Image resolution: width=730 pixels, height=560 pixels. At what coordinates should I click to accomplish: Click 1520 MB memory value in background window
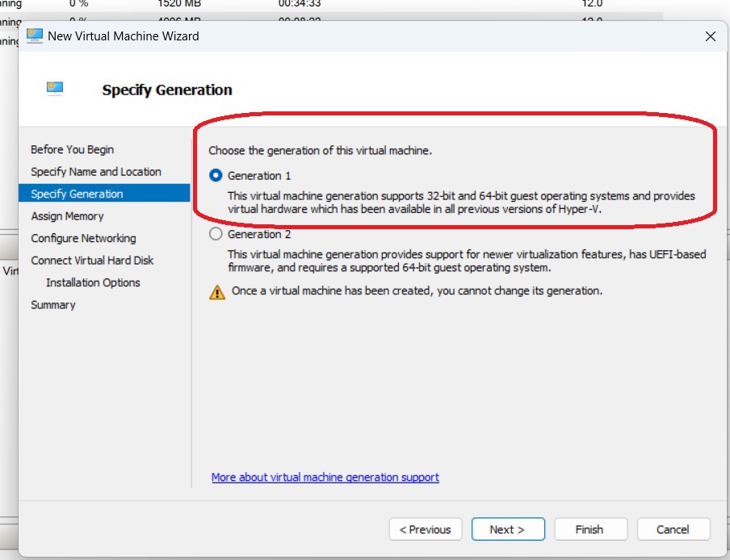click(179, 4)
